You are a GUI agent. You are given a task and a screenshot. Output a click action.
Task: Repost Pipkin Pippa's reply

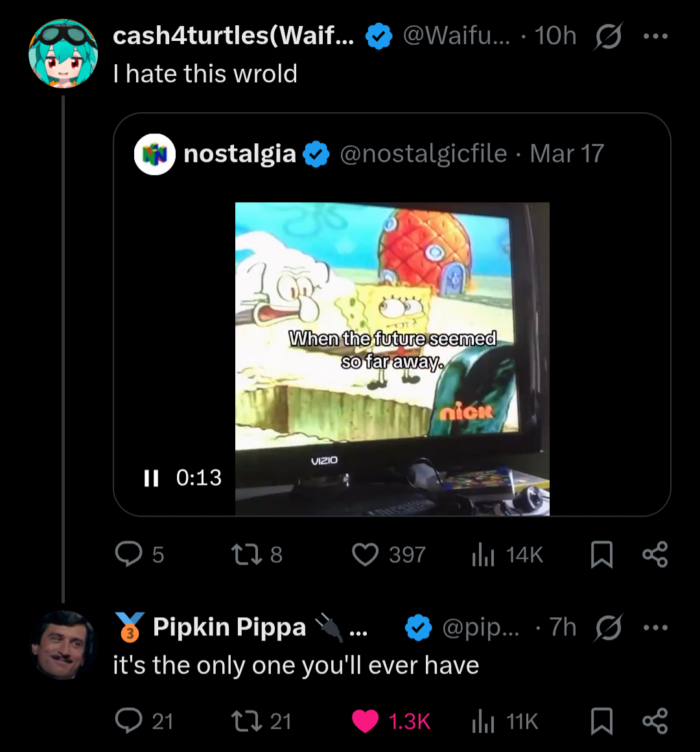[x=246, y=721]
